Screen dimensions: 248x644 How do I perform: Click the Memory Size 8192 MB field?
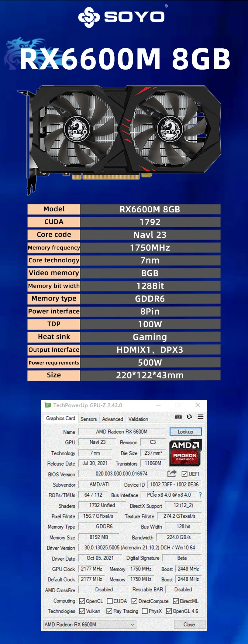click(x=98, y=537)
